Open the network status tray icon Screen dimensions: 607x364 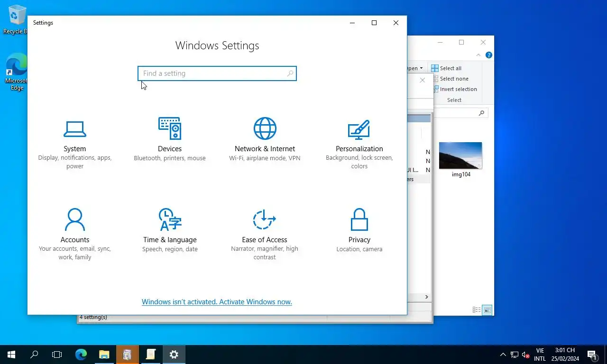tap(515, 355)
